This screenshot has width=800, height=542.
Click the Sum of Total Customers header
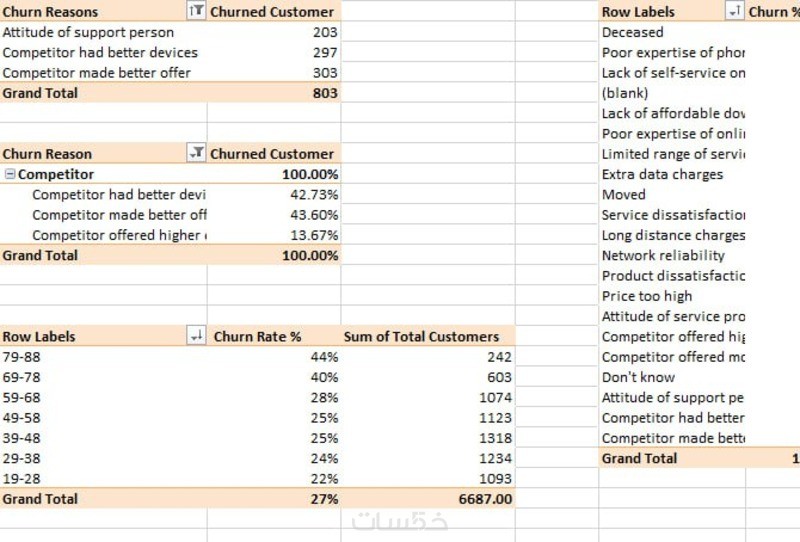tap(421, 337)
